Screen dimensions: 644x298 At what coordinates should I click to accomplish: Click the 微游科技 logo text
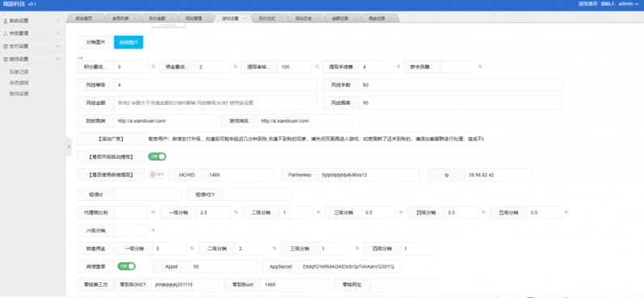13,4
